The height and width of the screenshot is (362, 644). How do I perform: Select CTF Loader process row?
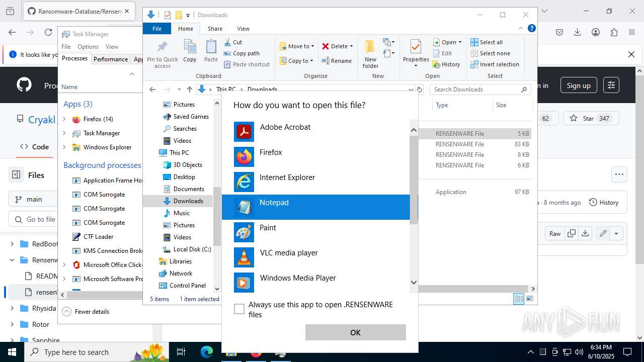(101, 237)
